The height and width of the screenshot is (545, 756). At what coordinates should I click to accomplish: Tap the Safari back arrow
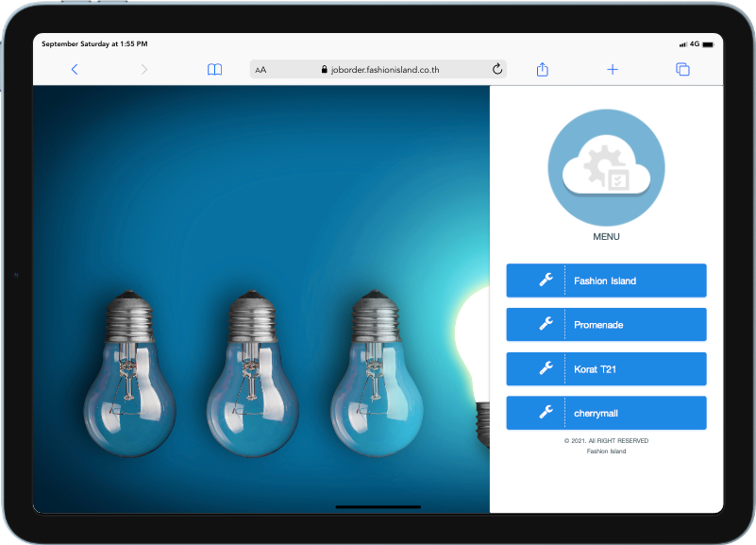click(x=75, y=69)
